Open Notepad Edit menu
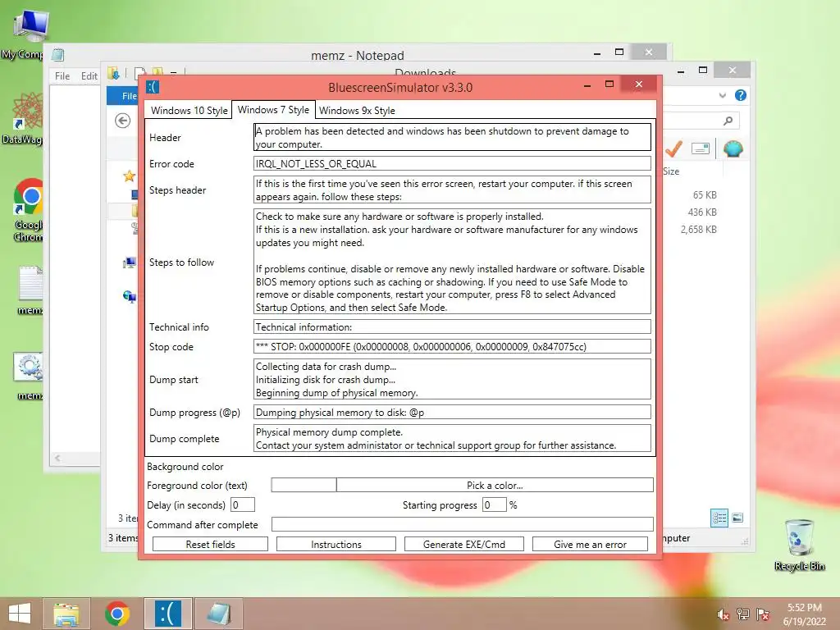The height and width of the screenshot is (630, 840). pyautogui.click(x=89, y=76)
